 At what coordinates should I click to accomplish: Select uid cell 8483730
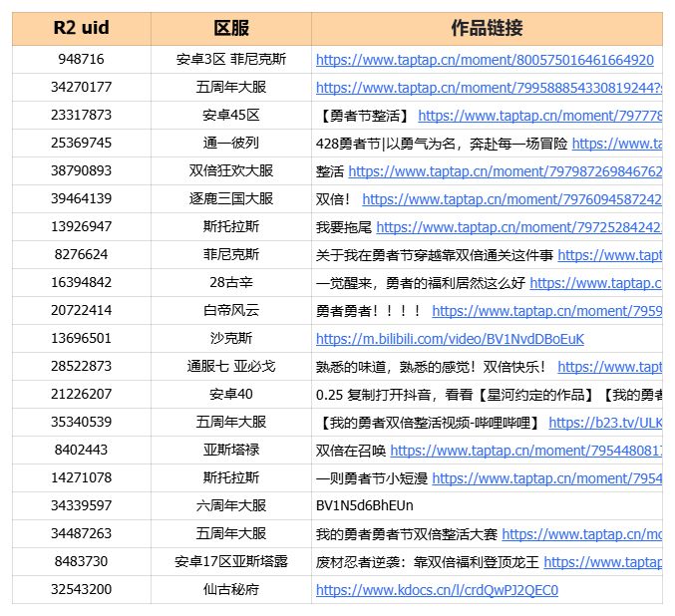coord(82,562)
